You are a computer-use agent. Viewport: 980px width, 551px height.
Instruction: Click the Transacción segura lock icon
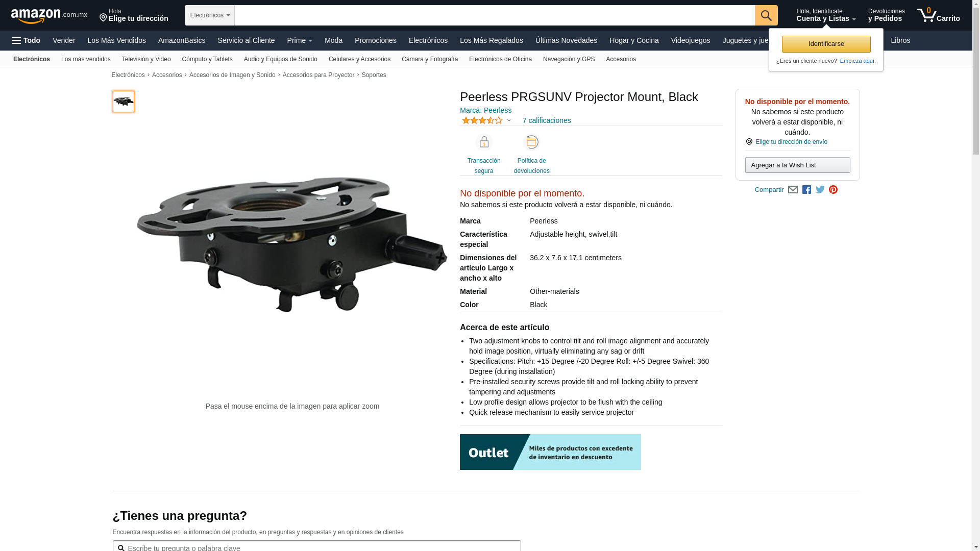(484, 142)
